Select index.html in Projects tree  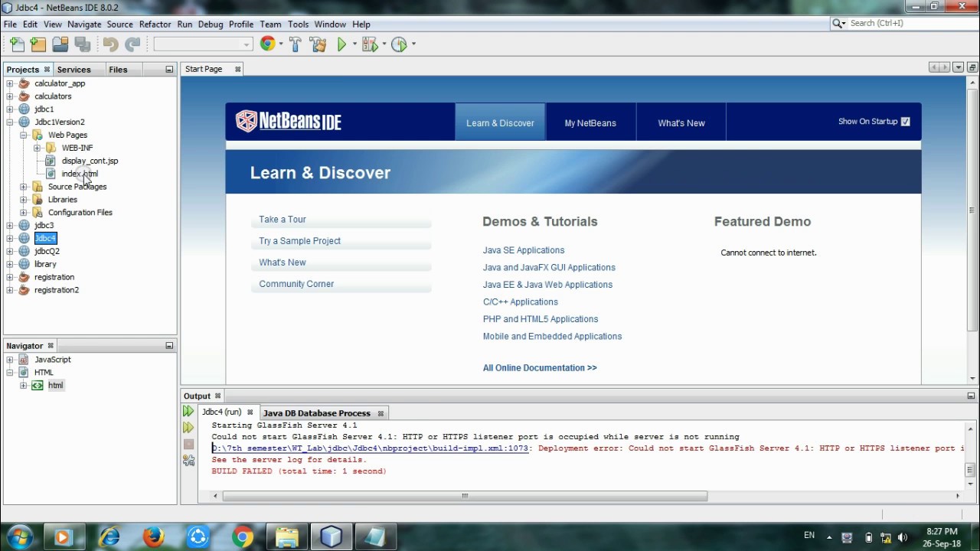coord(80,174)
